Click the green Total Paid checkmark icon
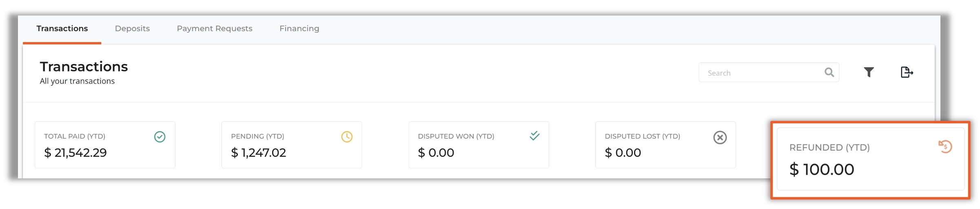 (160, 137)
